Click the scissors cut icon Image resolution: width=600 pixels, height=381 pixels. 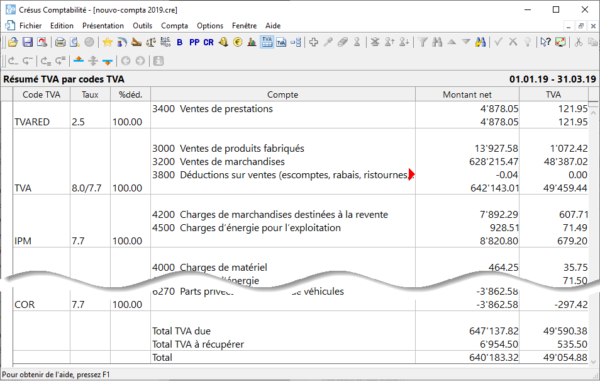pyautogui.click(x=578, y=42)
